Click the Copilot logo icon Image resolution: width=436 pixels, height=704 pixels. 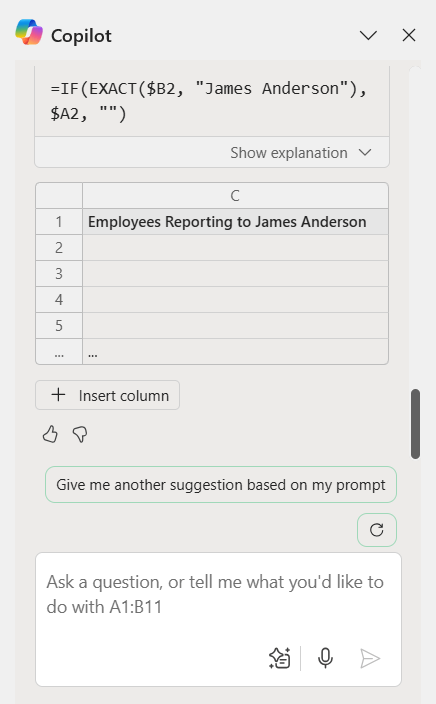tap(29, 32)
